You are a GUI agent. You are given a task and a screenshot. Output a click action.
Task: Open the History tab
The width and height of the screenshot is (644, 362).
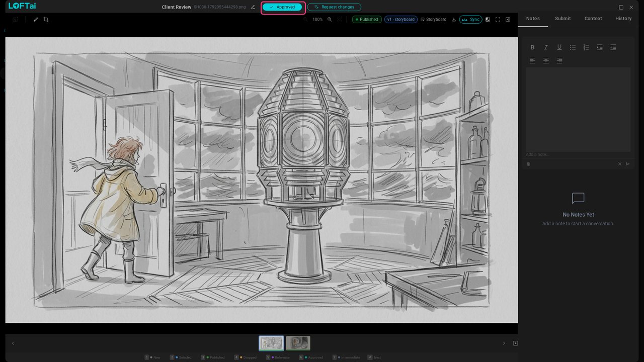623,19
